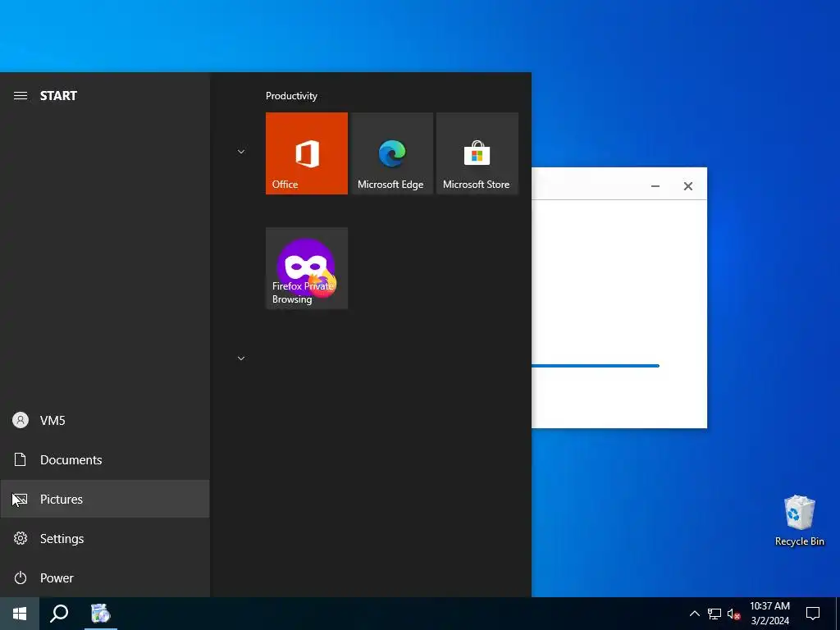This screenshot has height=630, width=840.
Task: Click the START label at top
Action: pos(58,96)
